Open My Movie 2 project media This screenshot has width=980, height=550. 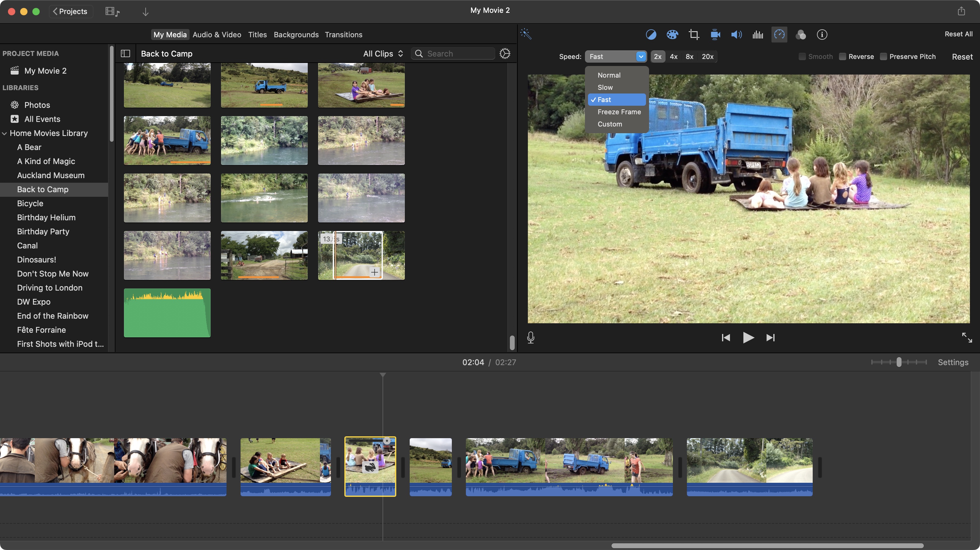45,71
